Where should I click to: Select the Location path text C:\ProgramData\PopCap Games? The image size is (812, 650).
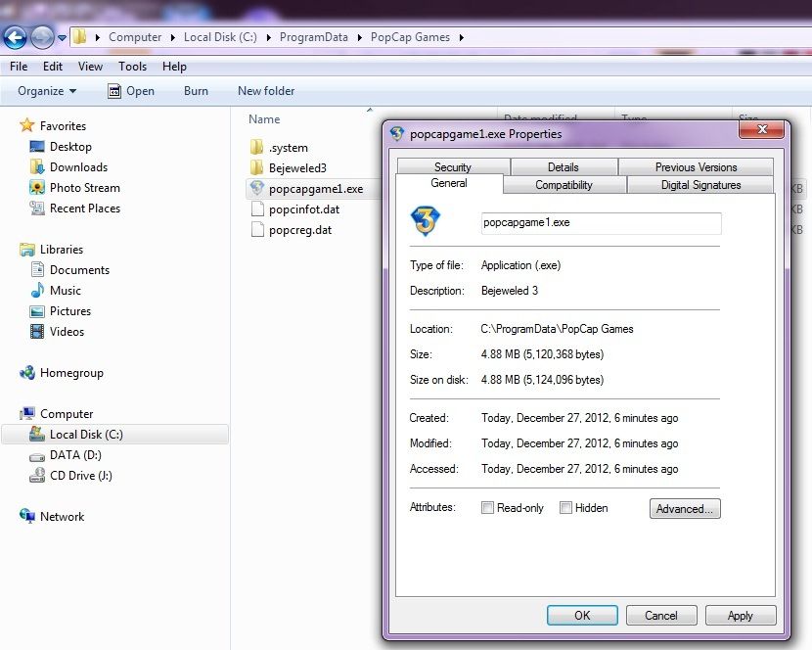point(557,329)
